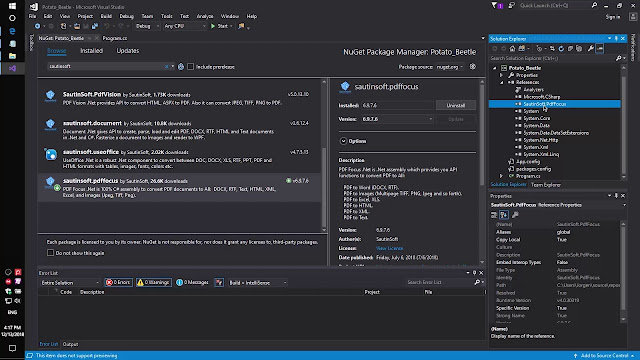This screenshot has width=640, height=360.
Task: Open Microsoft Edge from Windows taskbar
Action: point(12,31)
